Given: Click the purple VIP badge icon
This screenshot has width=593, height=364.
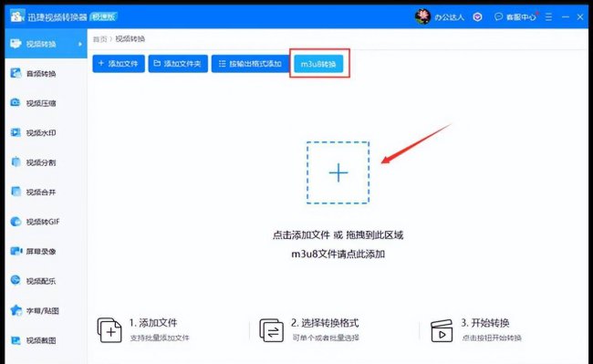Looking at the screenshot, I should pyautogui.click(x=478, y=17).
